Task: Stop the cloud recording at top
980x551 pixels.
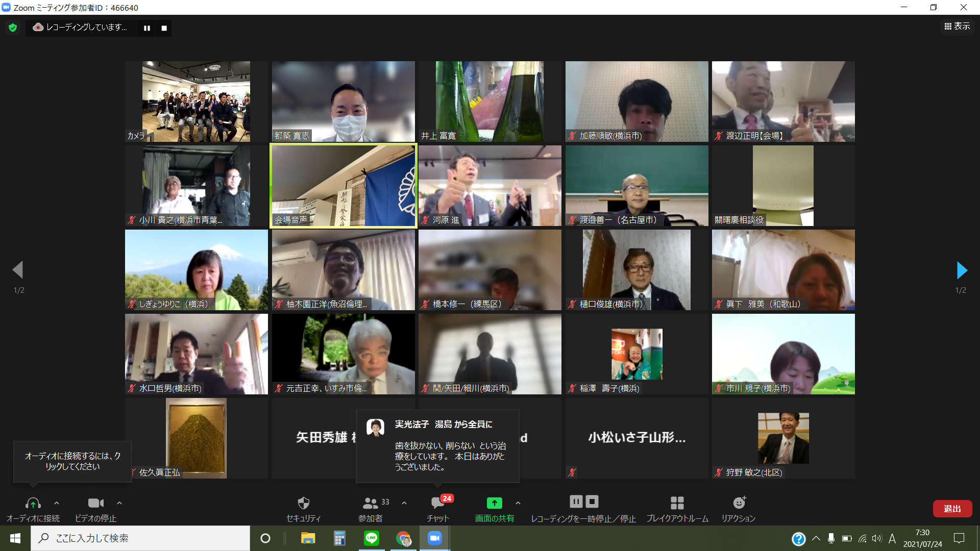Action: click(164, 28)
